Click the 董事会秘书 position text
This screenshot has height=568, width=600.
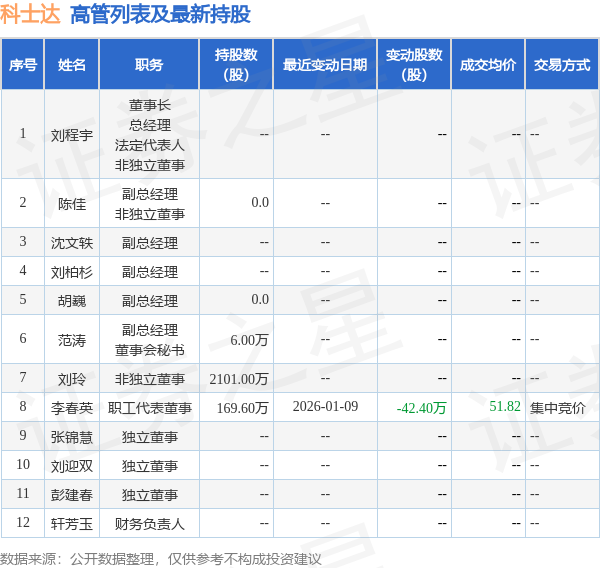click(x=149, y=350)
